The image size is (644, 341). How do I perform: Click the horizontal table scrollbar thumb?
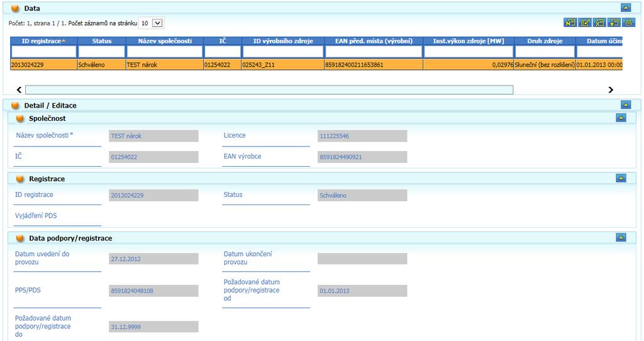(x=269, y=89)
